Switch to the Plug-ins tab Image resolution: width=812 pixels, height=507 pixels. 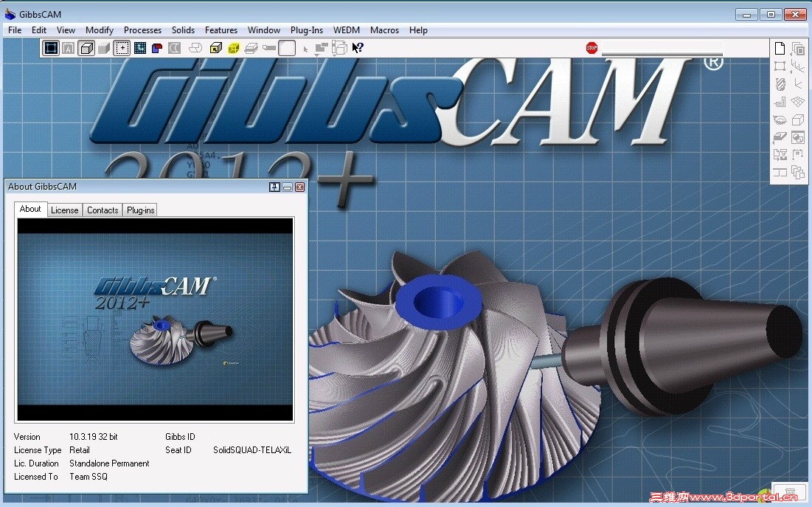[140, 210]
